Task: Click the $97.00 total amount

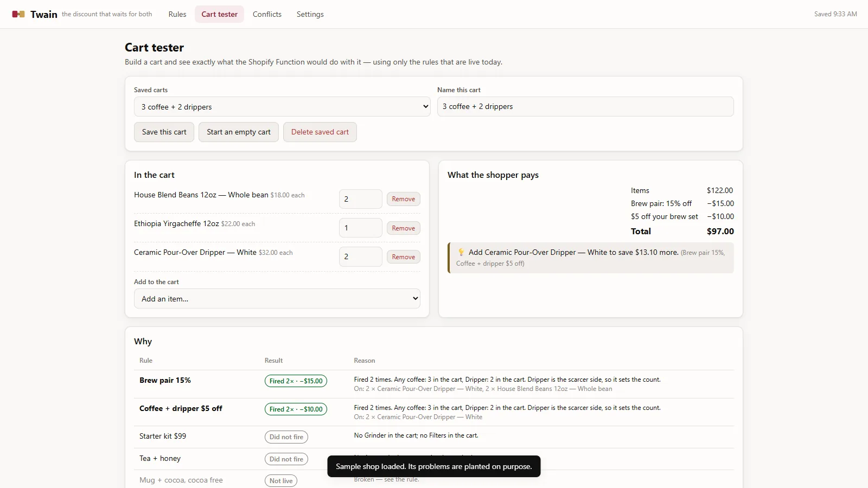Action: (720, 231)
